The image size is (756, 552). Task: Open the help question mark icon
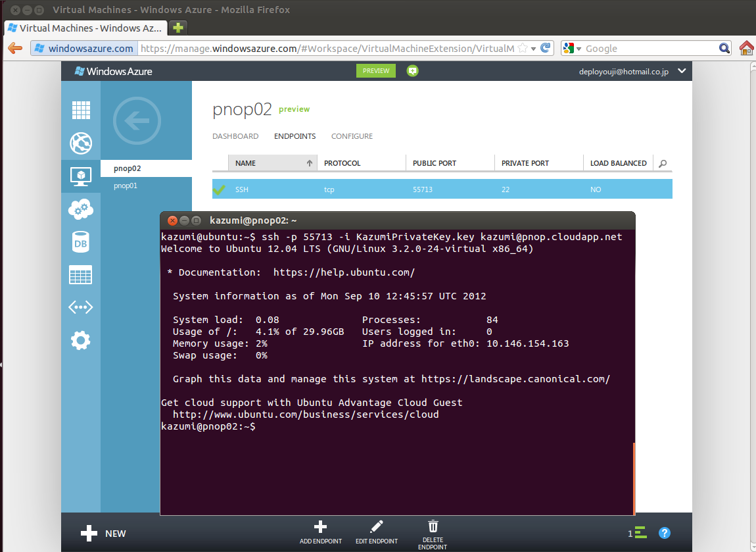click(665, 533)
